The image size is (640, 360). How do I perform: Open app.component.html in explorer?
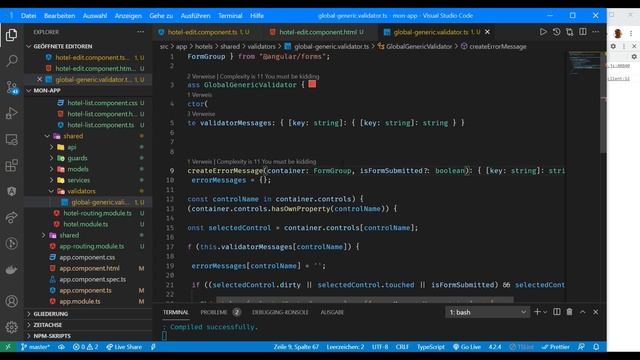89,268
